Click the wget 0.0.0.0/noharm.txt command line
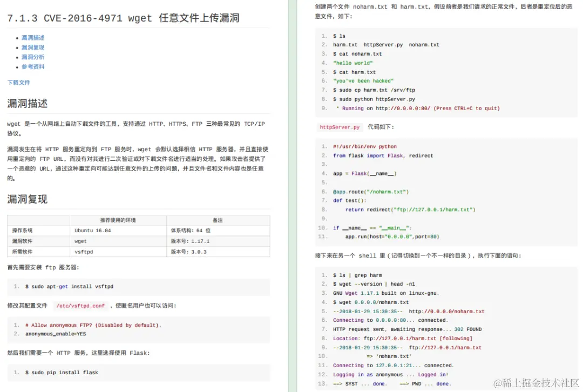 pyautogui.click(x=371, y=302)
